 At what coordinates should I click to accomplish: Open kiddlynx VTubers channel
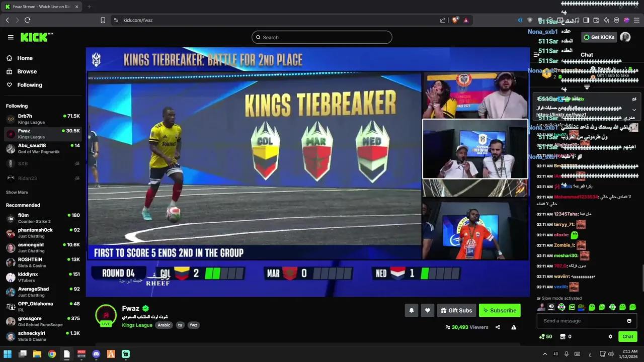coord(43,277)
